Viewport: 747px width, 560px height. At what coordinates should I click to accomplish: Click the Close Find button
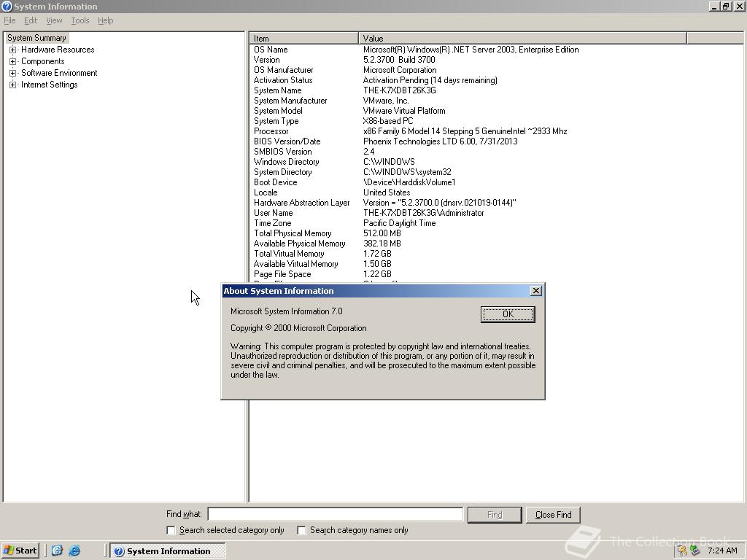[553, 515]
